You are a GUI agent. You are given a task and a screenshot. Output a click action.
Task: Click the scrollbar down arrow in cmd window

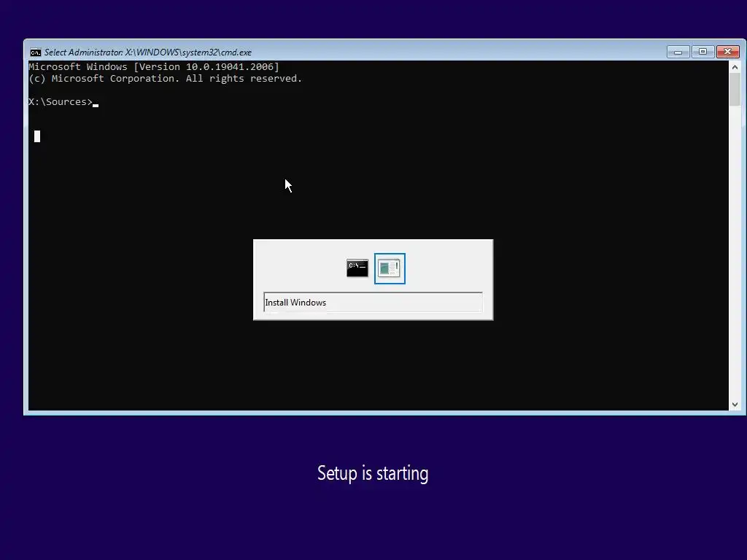(735, 404)
